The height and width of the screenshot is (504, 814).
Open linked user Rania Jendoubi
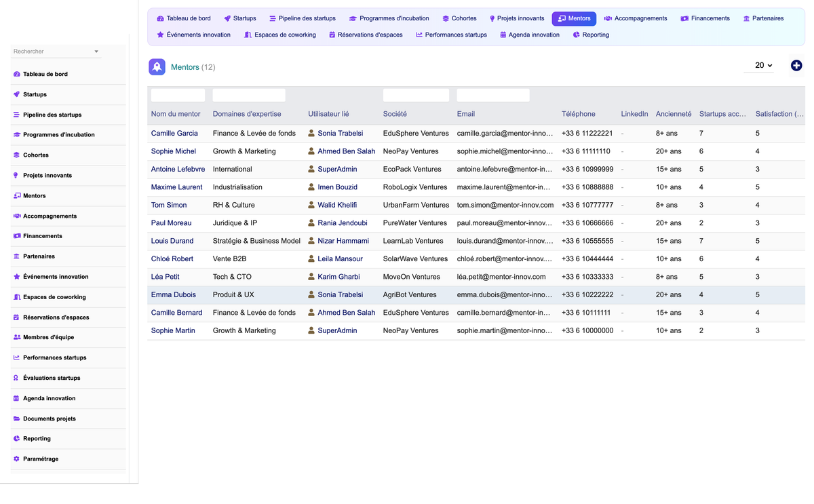coord(343,223)
